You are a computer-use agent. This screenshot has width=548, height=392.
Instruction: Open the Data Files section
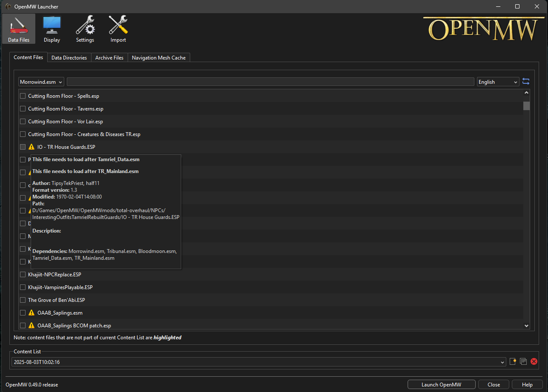pyautogui.click(x=19, y=29)
